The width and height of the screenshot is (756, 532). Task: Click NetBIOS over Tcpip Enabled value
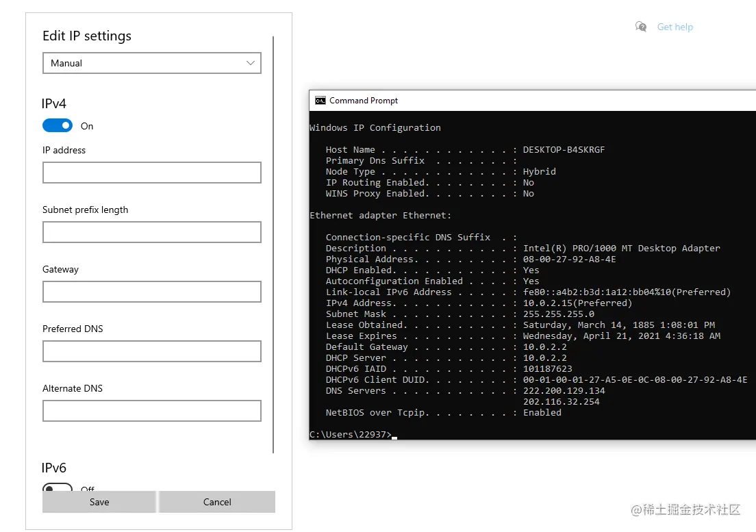tap(542, 413)
